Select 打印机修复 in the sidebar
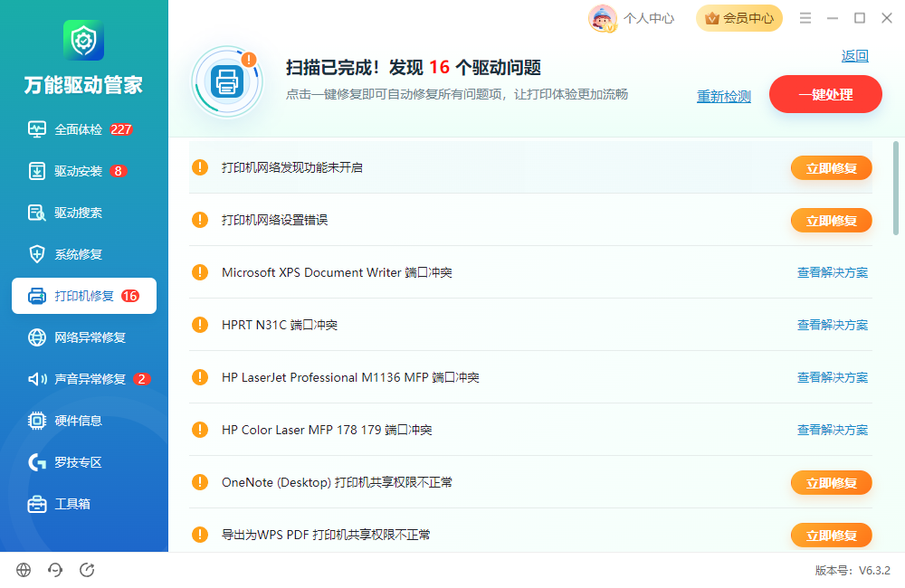 [x=84, y=296]
